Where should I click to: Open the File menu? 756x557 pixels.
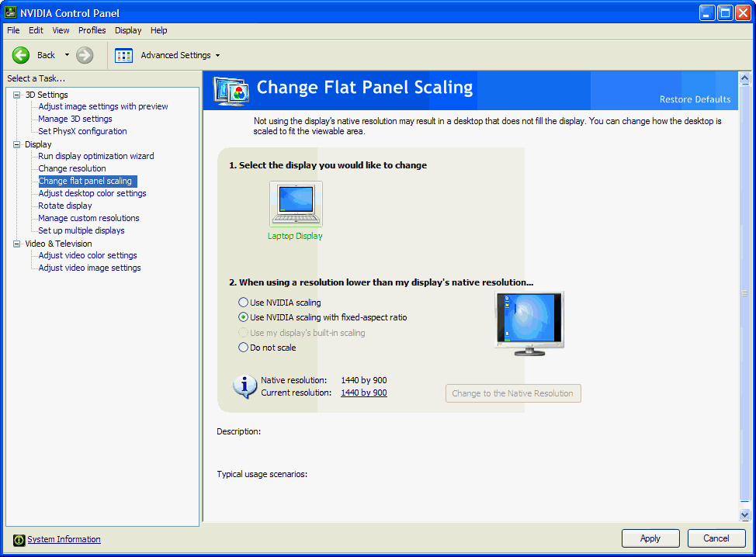pos(13,30)
